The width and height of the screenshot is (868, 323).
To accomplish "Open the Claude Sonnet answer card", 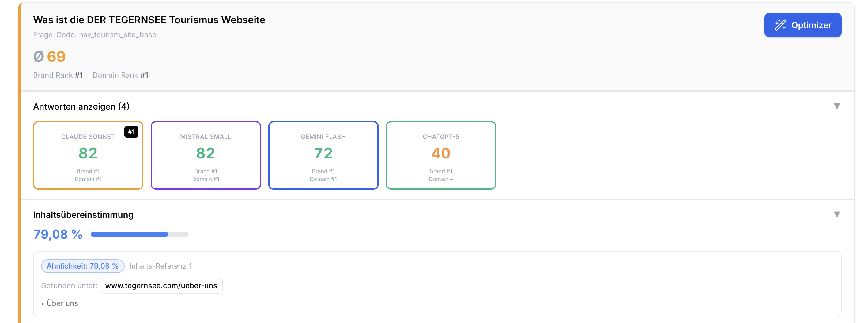I will [x=88, y=155].
